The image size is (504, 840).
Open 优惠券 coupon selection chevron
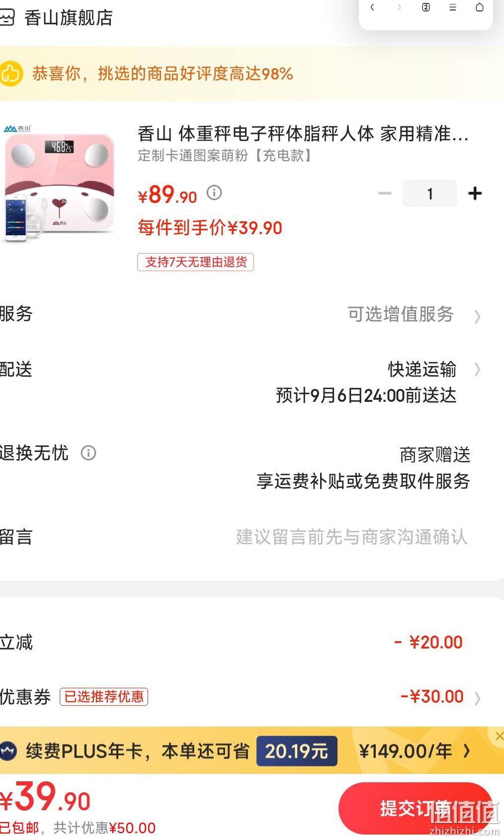(477, 698)
